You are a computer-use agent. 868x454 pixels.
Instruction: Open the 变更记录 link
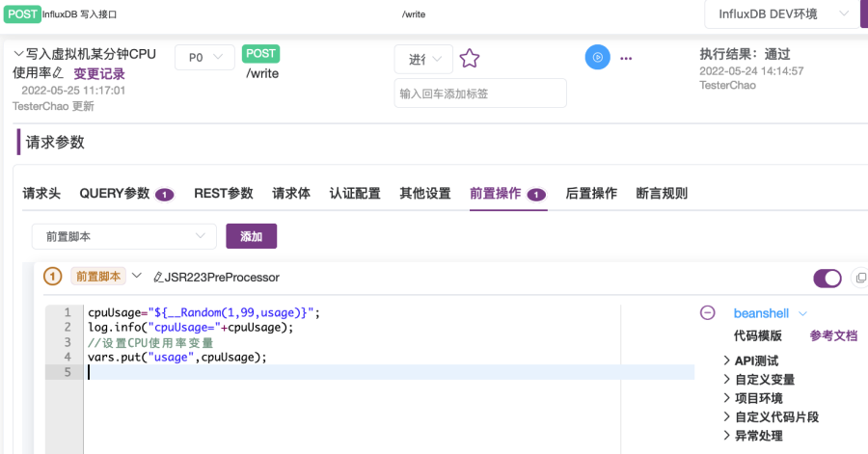click(99, 73)
